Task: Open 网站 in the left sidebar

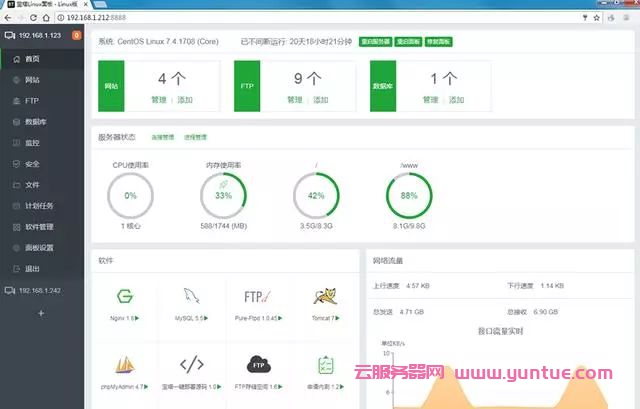Action: point(32,79)
